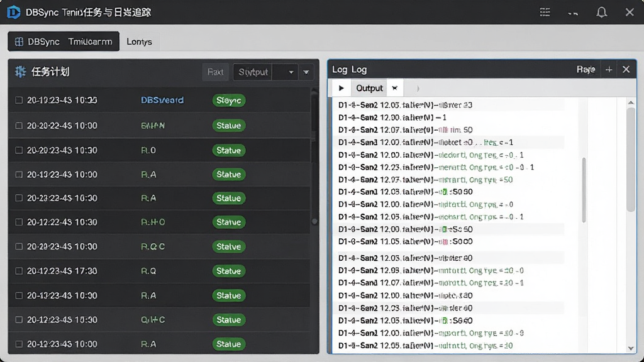
Task: Check the box for 20-20-22-45 10:00 row
Action: (19, 126)
